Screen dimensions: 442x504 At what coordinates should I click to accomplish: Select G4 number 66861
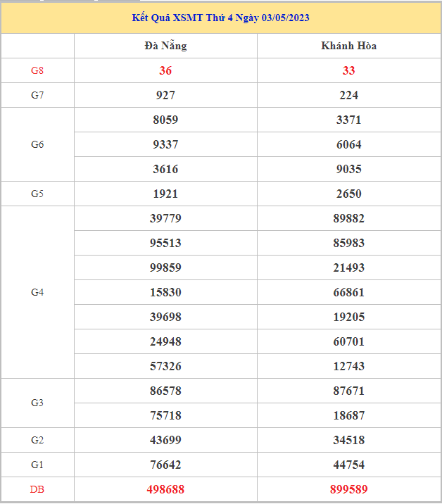[x=348, y=292]
